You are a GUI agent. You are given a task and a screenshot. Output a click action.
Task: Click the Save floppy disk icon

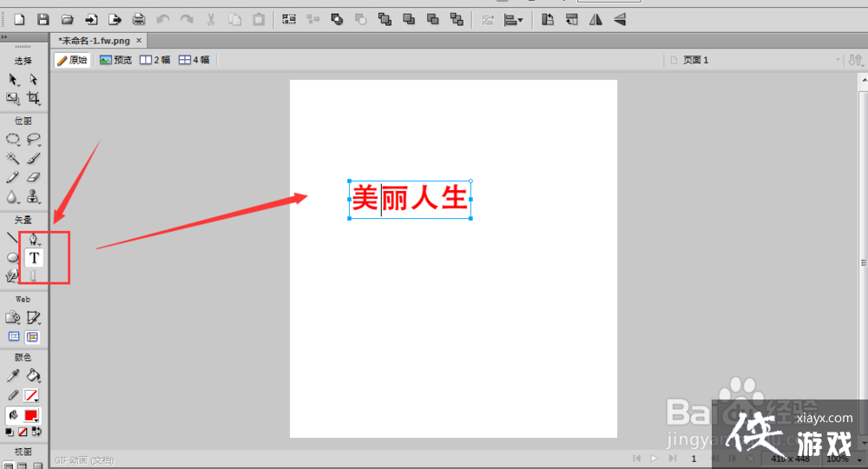(43, 19)
